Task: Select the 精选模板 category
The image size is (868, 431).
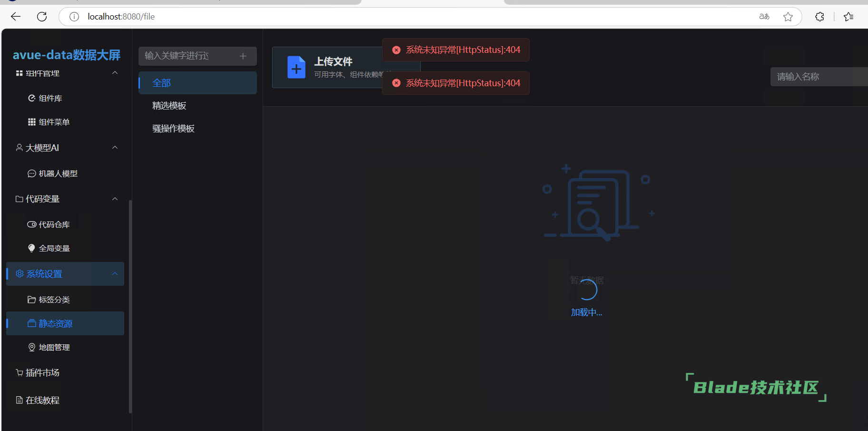Action: pos(197,106)
